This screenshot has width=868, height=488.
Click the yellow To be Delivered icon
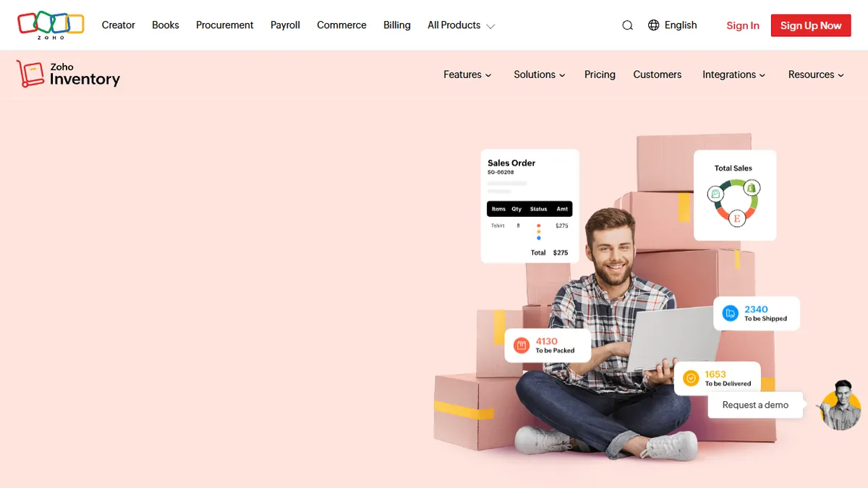pos(691,378)
